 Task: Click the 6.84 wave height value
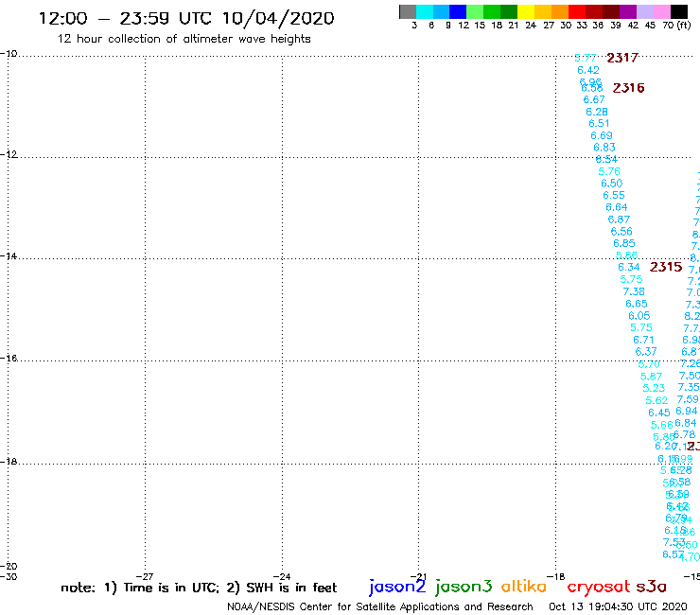[x=686, y=423]
